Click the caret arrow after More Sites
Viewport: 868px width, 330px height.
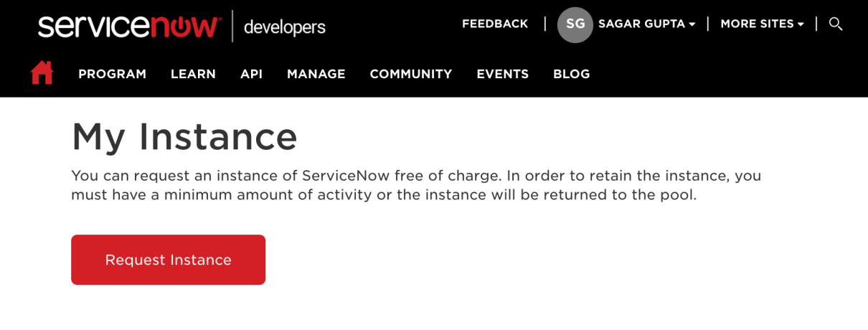pyautogui.click(x=801, y=24)
